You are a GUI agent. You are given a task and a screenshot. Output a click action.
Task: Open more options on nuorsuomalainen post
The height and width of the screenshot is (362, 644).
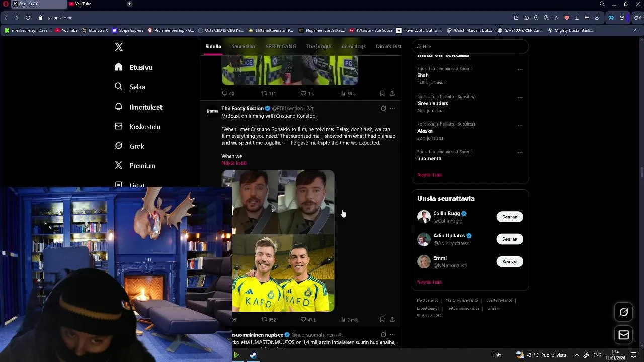pyautogui.click(x=392, y=335)
